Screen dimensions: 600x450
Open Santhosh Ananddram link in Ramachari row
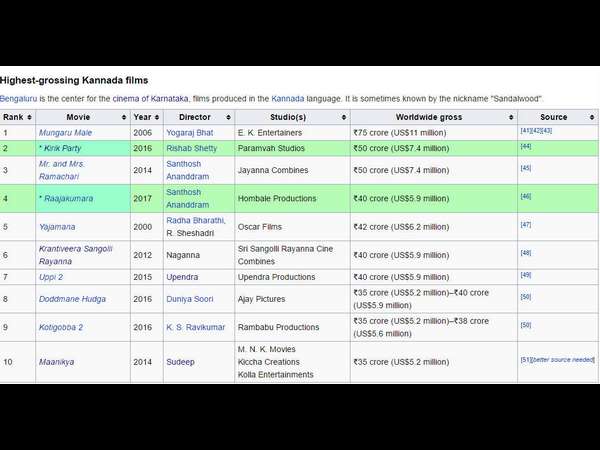pyautogui.click(x=188, y=170)
